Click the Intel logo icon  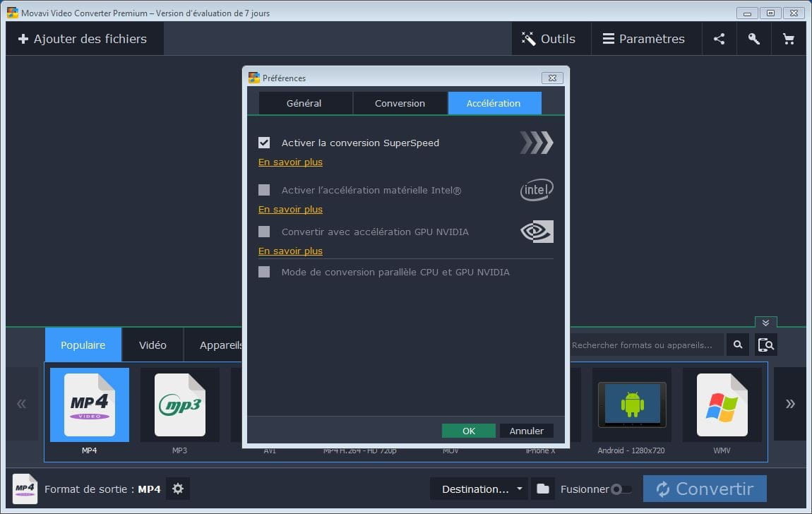click(x=537, y=190)
